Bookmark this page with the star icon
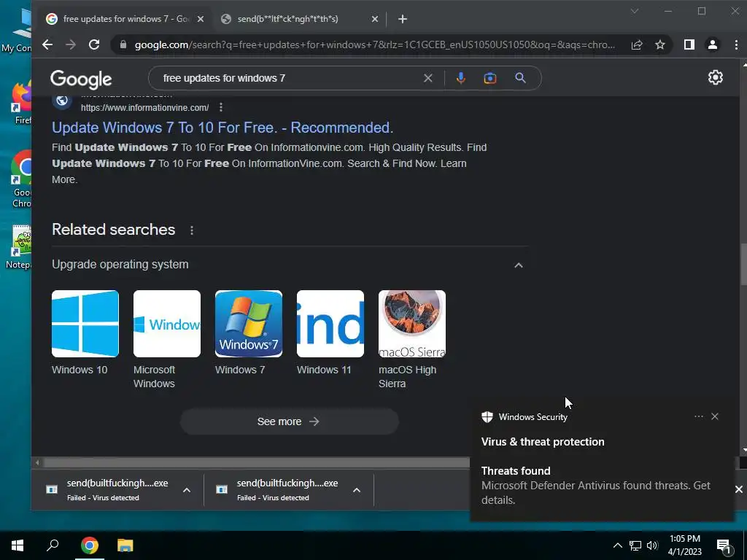This screenshot has height=560, width=747. [x=659, y=44]
